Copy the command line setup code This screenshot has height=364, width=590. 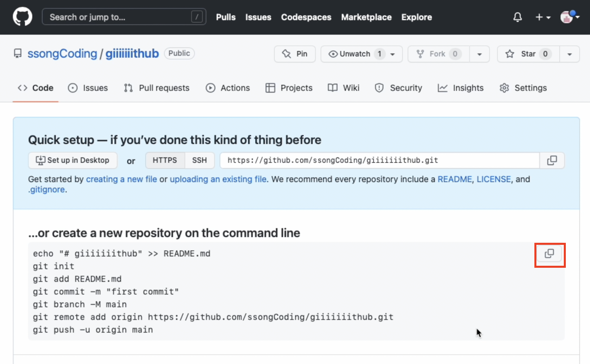pyautogui.click(x=549, y=254)
